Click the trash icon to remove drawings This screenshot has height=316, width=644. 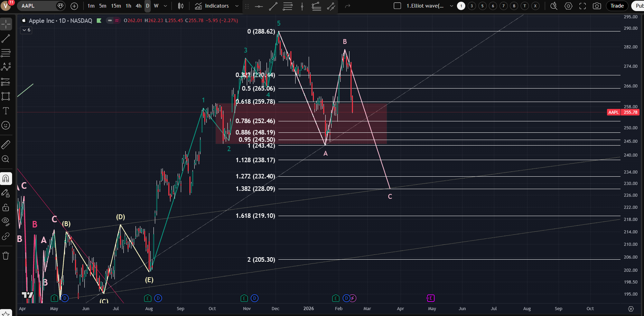click(6, 256)
